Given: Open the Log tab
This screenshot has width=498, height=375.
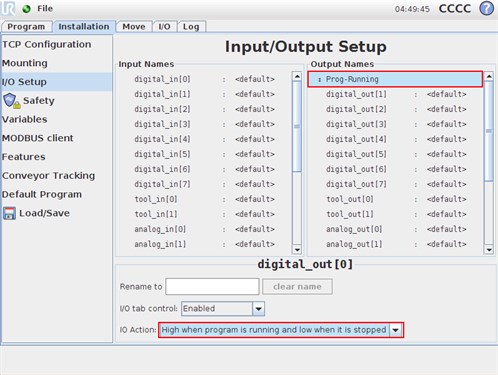Looking at the screenshot, I should coord(191,27).
